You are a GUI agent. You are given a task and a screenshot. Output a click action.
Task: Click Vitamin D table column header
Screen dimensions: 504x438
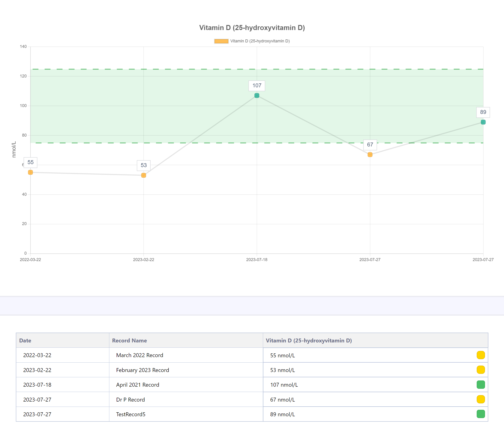tap(308, 341)
